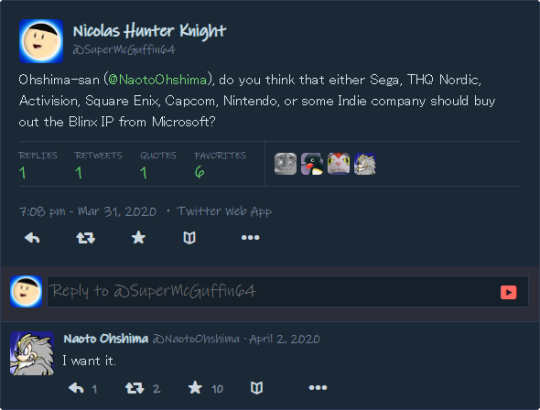Send reply with the red arrow button
This screenshot has height=410, width=540.
coord(508,292)
